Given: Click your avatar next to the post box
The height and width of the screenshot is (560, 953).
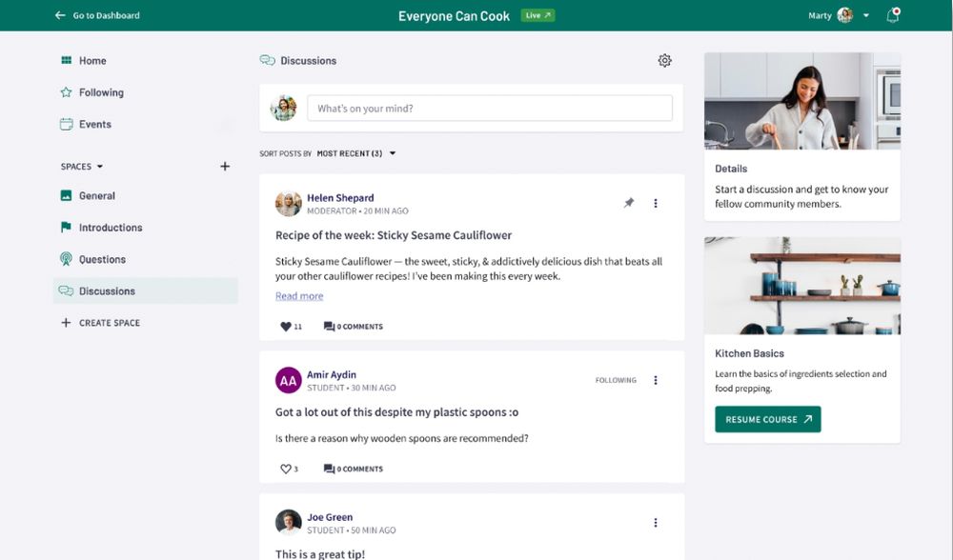Looking at the screenshot, I should (x=283, y=109).
